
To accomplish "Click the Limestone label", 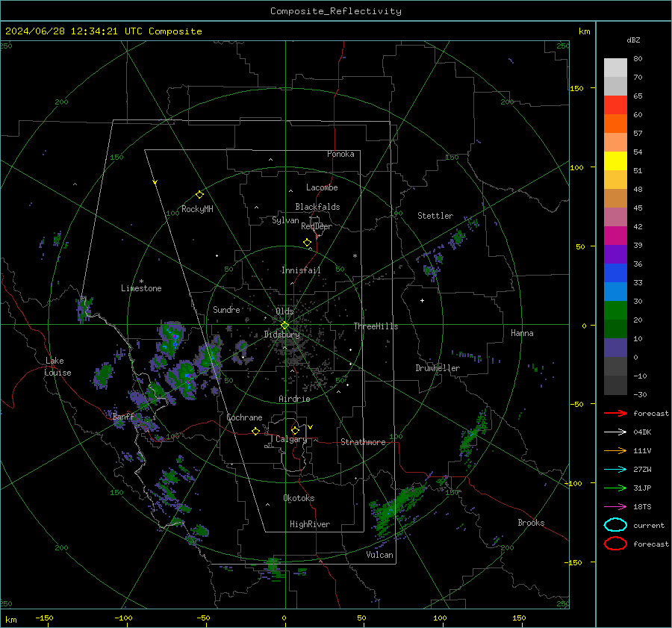I will (x=141, y=288).
